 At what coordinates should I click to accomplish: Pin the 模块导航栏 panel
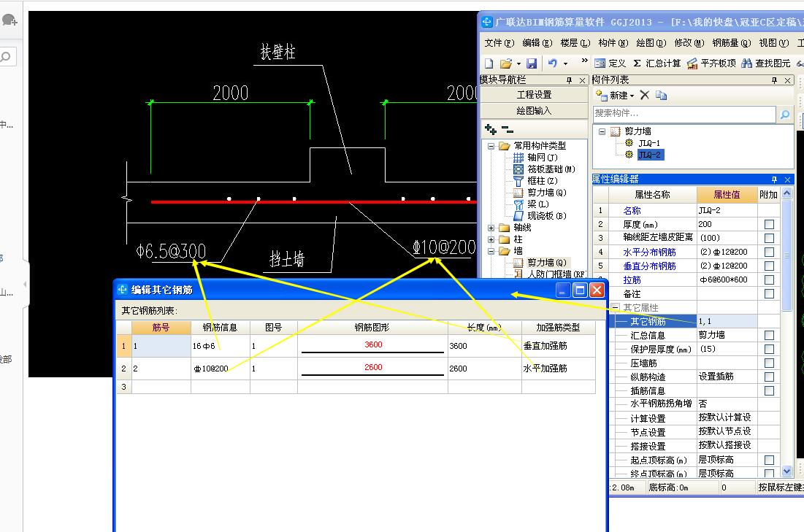coord(569,80)
